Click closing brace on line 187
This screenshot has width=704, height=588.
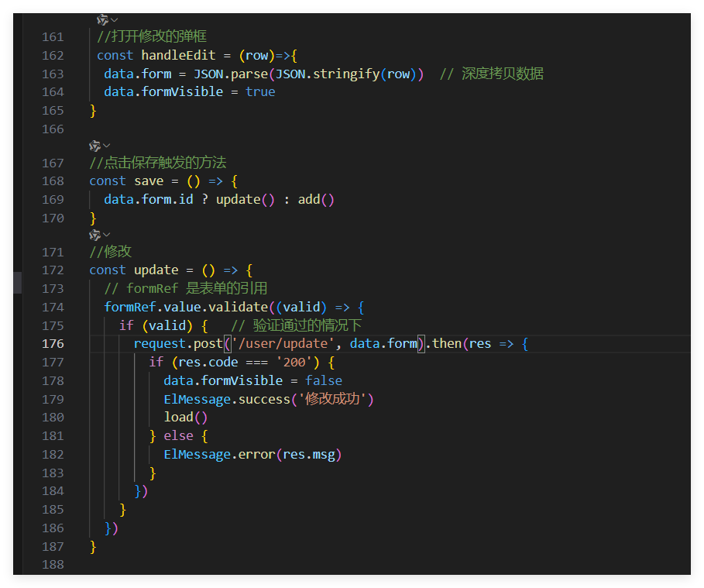point(94,547)
